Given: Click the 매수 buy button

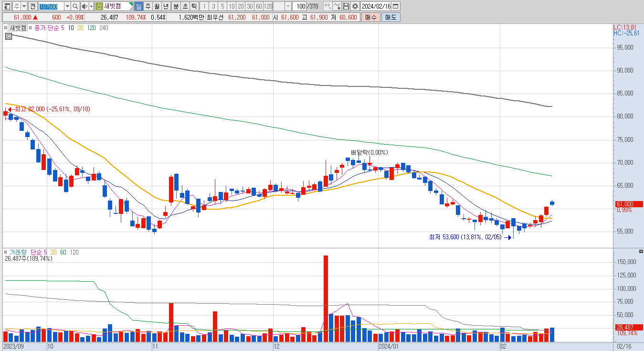Looking at the screenshot, I should (370, 17).
